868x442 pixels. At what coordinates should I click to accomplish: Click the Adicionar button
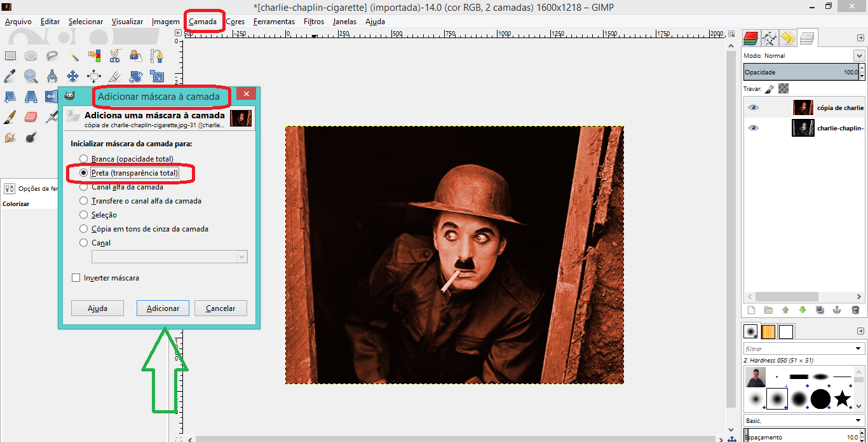click(163, 308)
